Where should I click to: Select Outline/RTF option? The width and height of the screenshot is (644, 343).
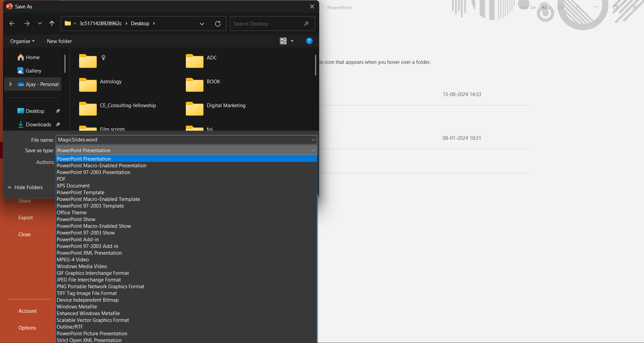[x=186, y=327]
